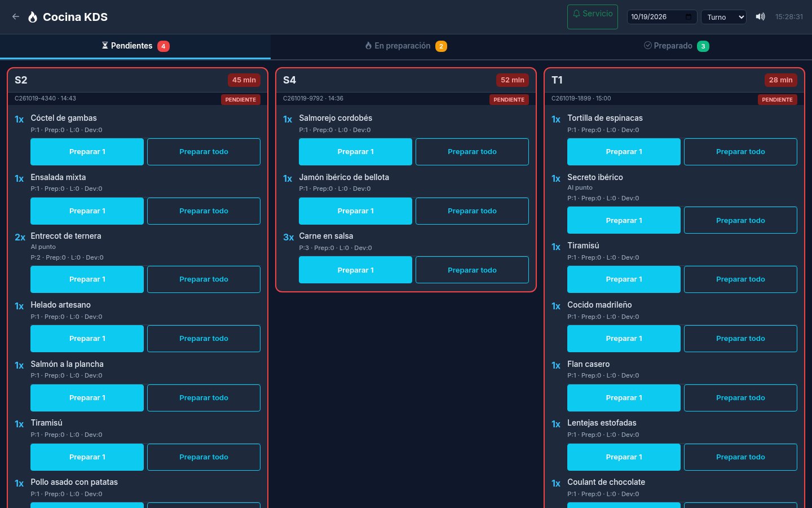The image size is (812, 508).
Task: Select the S4 order title
Action: pos(289,80)
